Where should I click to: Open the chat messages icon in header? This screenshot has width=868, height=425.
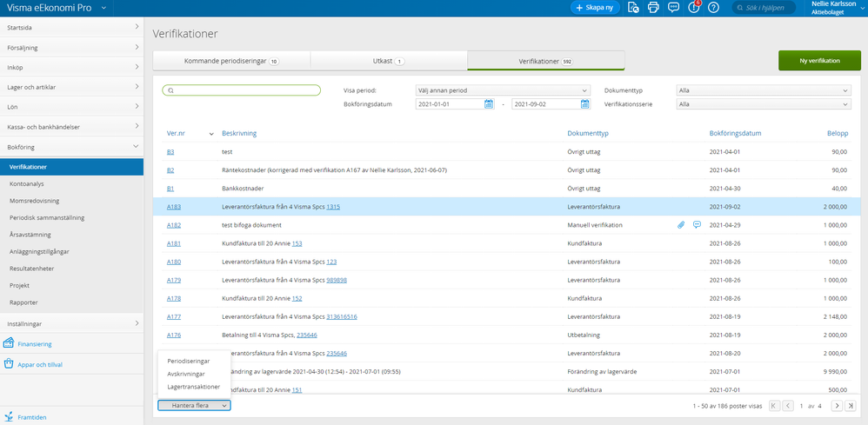(x=673, y=8)
